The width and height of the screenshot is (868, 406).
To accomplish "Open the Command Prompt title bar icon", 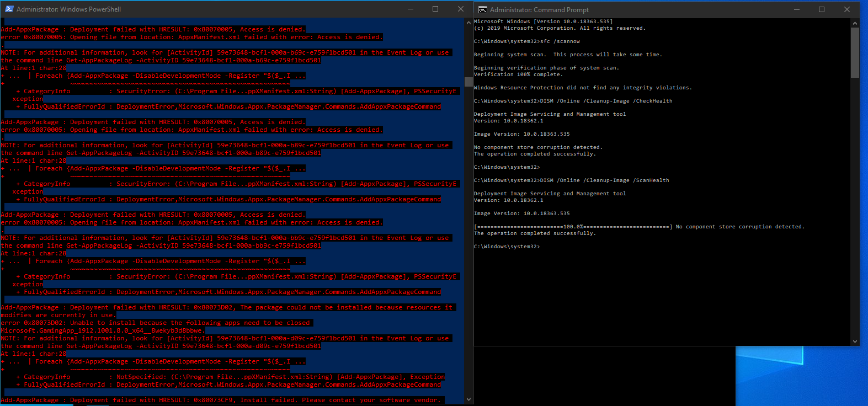I will point(482,9).
